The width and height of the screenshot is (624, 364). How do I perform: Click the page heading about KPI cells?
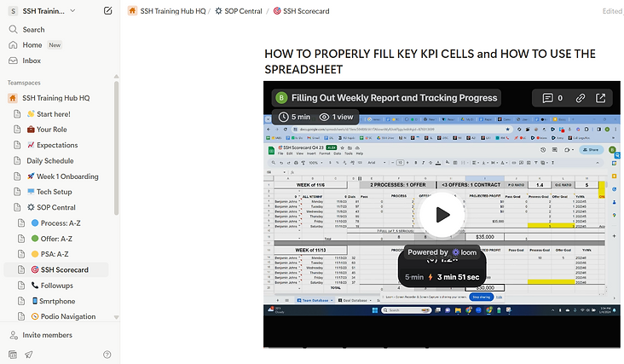click(x=430, y=61)
